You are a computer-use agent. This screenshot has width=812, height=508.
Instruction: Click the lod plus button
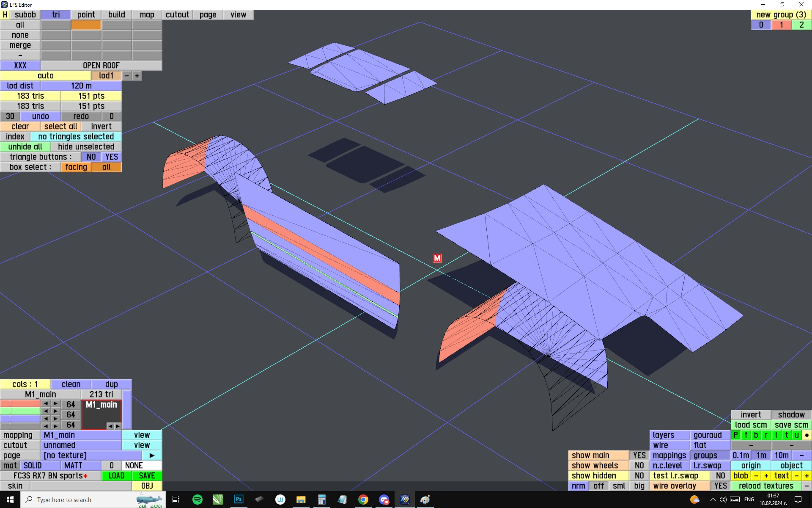(137, 76)
